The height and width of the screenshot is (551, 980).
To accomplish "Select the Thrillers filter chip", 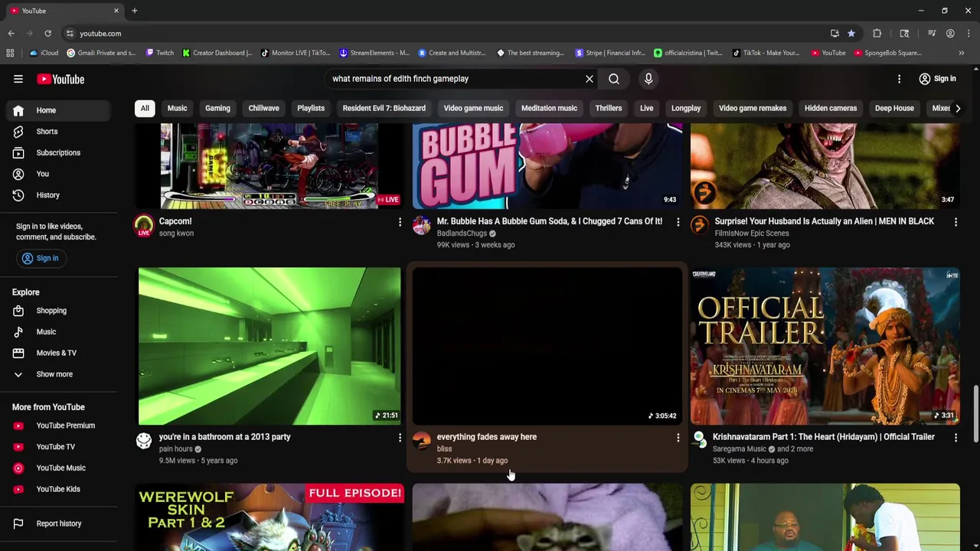I will pyautogui.click(x=609, y=108).
